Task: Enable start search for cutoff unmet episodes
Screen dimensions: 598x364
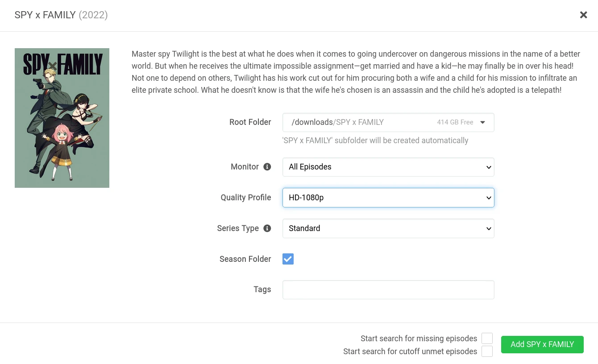Action: [x=487, y=352]
